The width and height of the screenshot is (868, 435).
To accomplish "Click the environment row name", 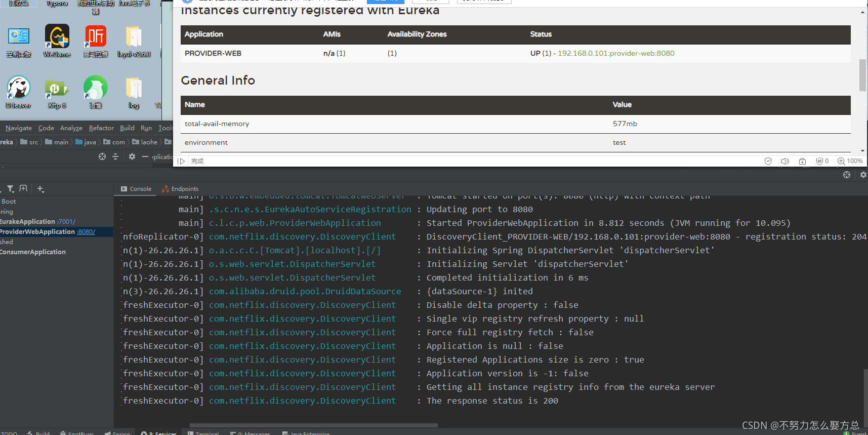I will pyautogui.click(x=206, y=142).
